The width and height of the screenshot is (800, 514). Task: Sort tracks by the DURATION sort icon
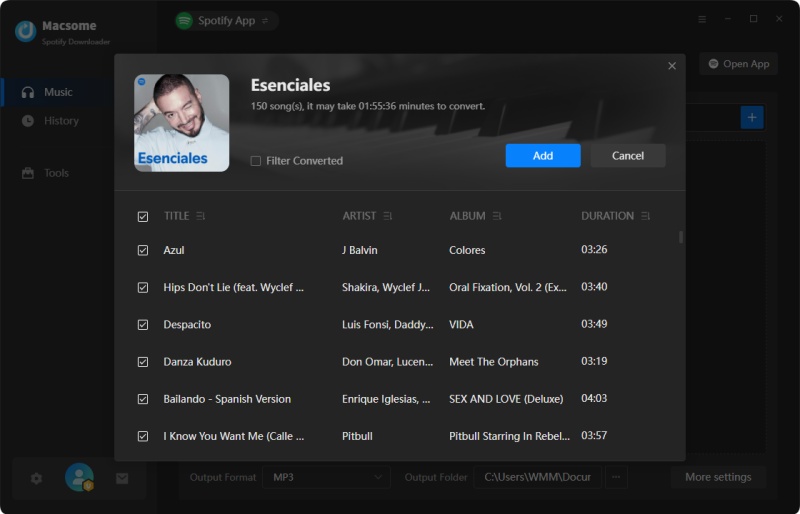click(x=645, y=216)
